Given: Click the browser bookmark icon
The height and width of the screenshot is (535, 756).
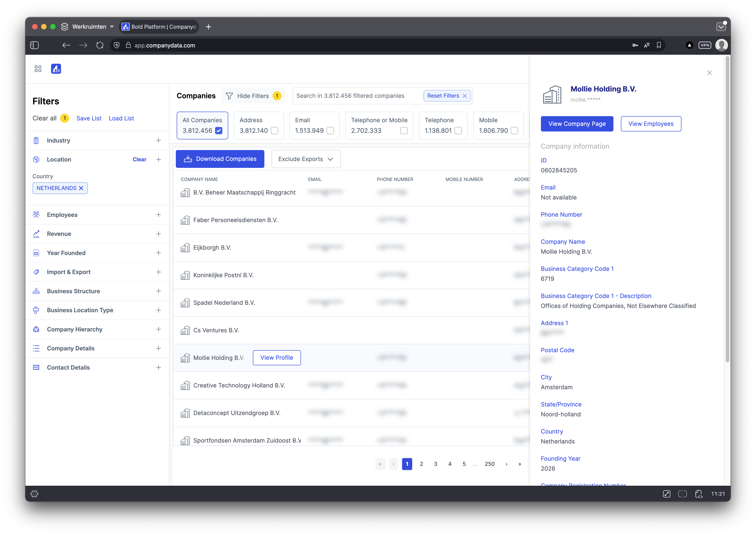Looking at the screenshot, I should click(658, 45).
